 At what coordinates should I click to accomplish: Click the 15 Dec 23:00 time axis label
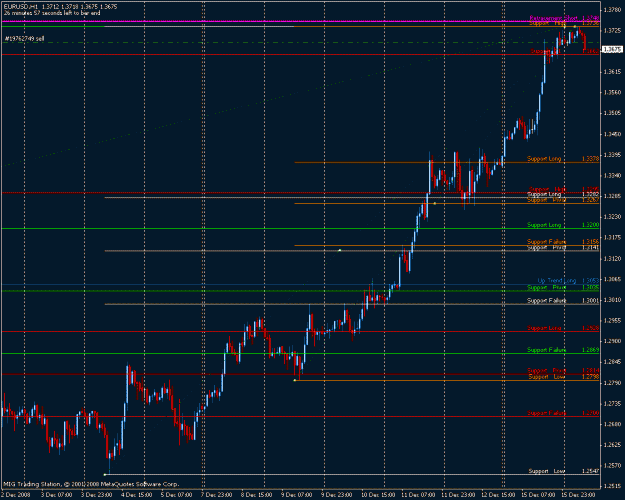[x=578, y=495]
